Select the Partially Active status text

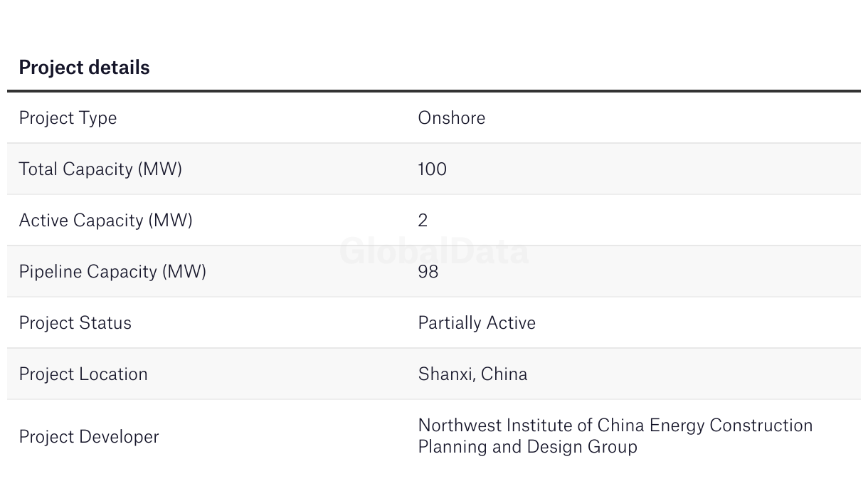477,322
